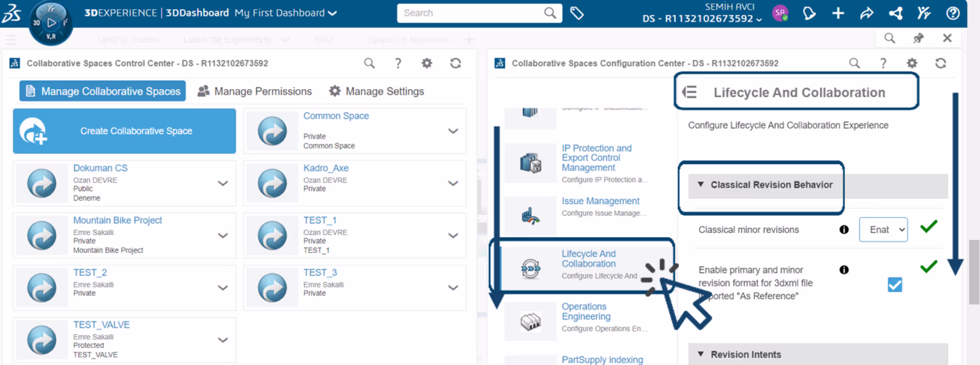This screenshot has height=365, width=980.
Task: Open the social share network icon
Action: pyautogui.click(x=896, y=13)
